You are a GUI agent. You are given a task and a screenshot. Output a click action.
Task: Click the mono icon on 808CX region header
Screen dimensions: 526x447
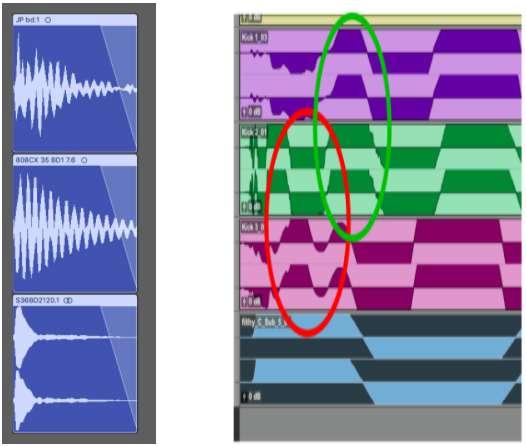coord(84,160)
